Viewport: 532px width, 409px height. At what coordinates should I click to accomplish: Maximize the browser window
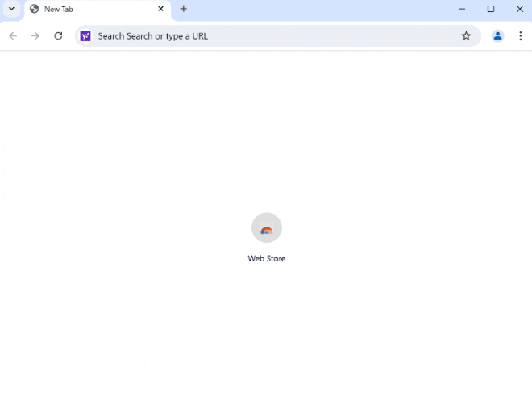(x=491, y=9)
